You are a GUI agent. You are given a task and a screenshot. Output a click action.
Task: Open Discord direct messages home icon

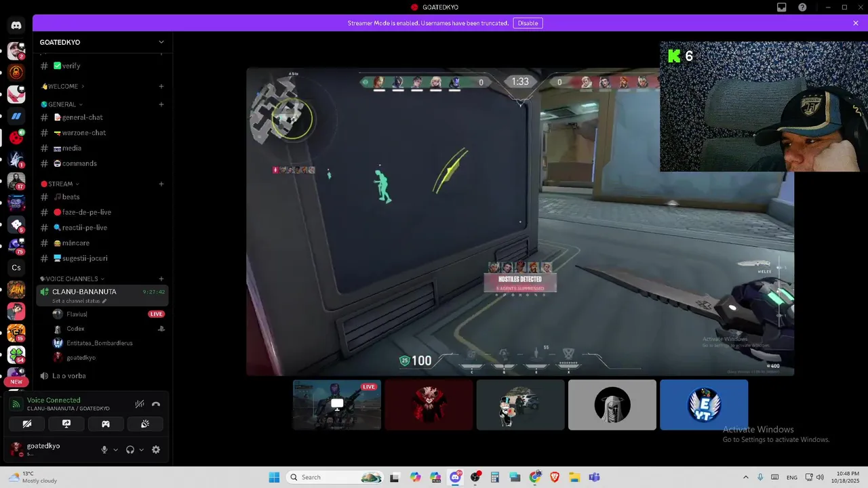coord(16,26)
